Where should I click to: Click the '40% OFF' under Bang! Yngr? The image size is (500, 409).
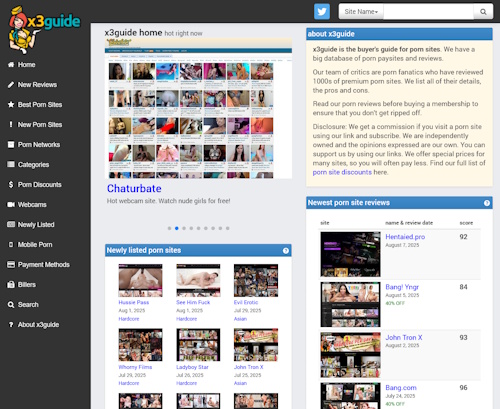(x=395, y=303)
